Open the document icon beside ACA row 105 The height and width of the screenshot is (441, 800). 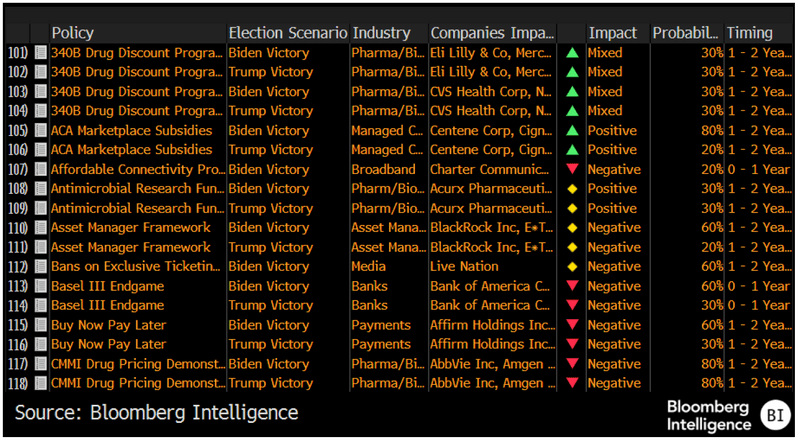coord(41,130)
